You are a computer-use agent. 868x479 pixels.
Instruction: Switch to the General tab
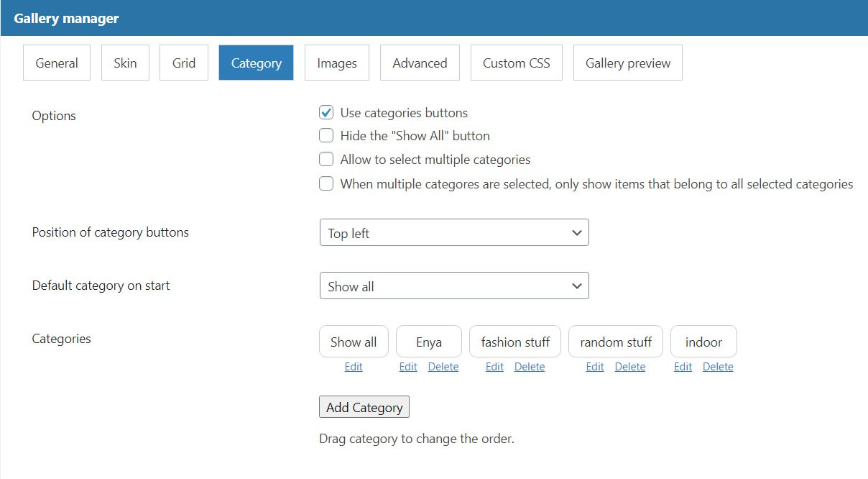coord(57,63)
